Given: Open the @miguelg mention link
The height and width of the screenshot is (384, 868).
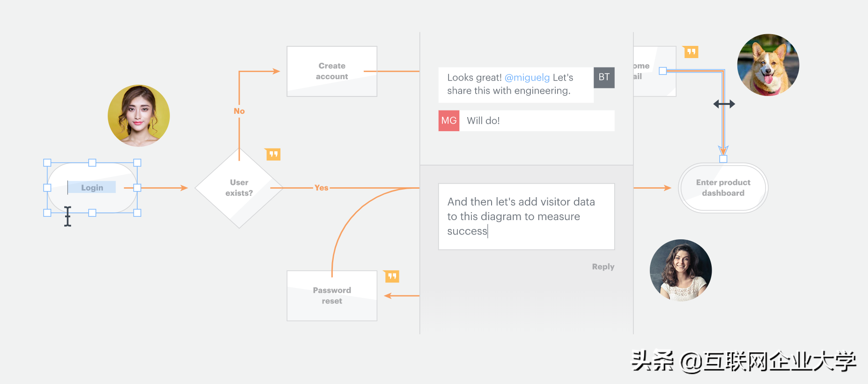Looking at the screenshot, I should coord(527,77).
